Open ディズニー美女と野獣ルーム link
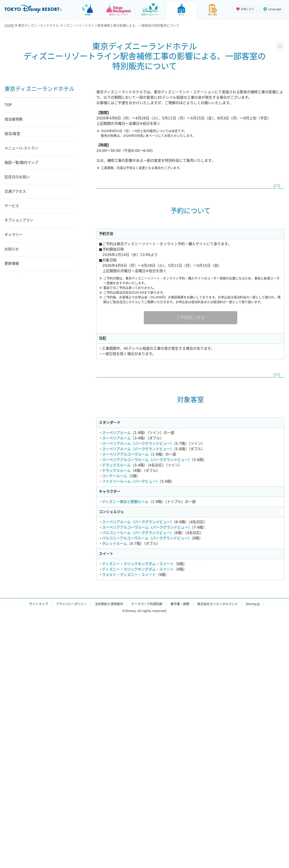This screenshot has height=868, width=289. coord(125,502)
